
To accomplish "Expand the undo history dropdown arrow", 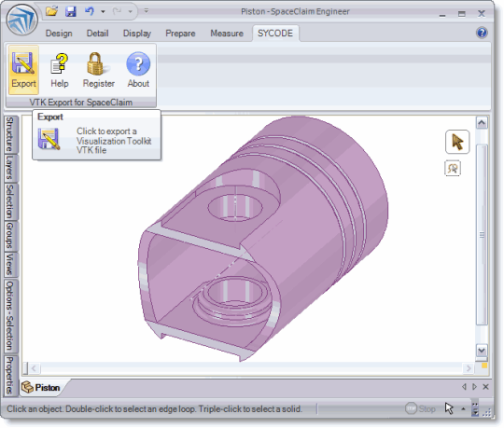I will tap(103, 12).
